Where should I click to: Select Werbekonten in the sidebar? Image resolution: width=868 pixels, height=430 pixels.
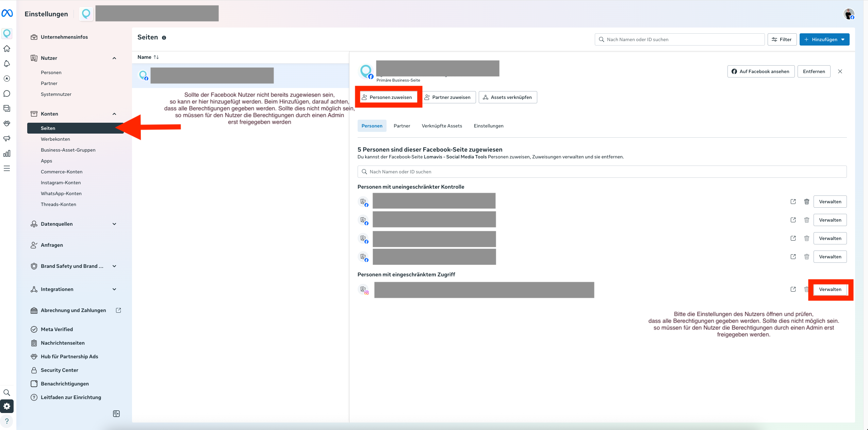55,139
